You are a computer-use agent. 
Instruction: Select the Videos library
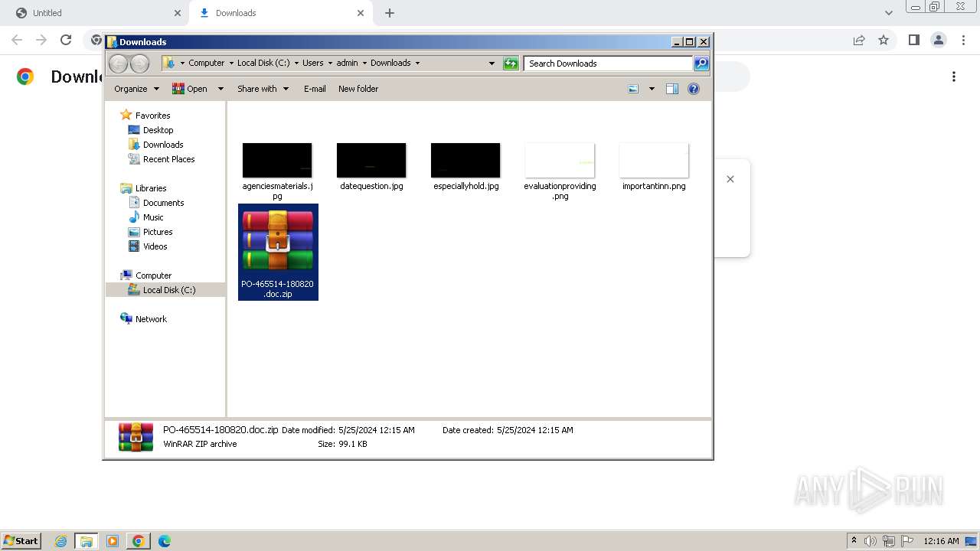(155, 246)
